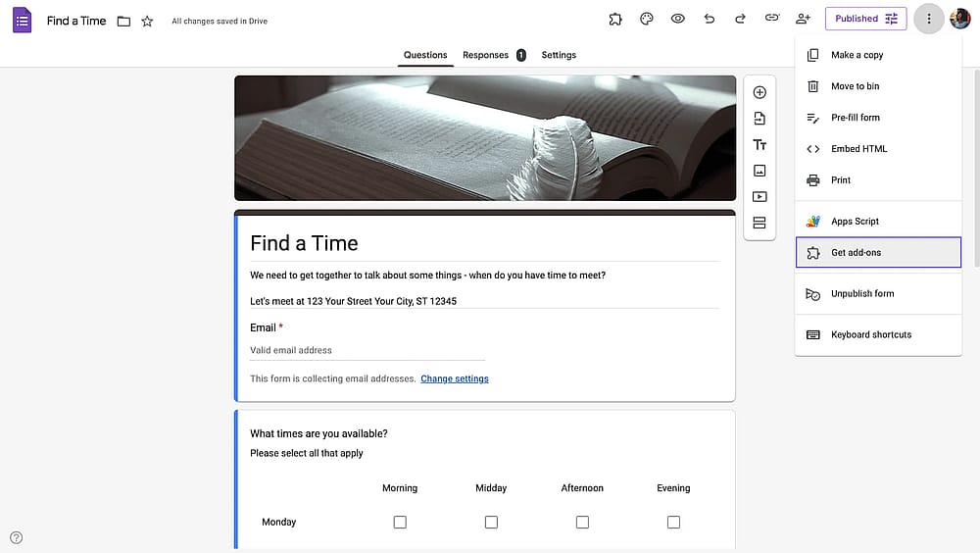Click Please select all that apply text
This screenshot has width=980, height=553.
[x=306, y=453]
